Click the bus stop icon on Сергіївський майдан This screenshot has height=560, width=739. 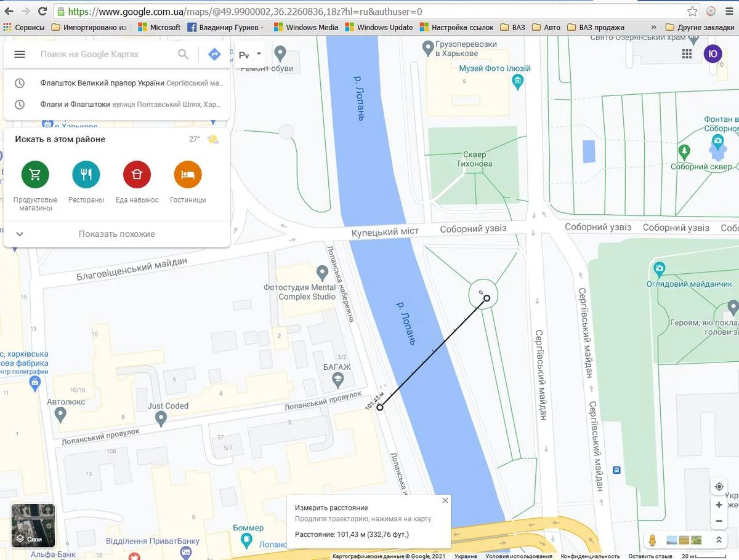(x=616, y=470)
